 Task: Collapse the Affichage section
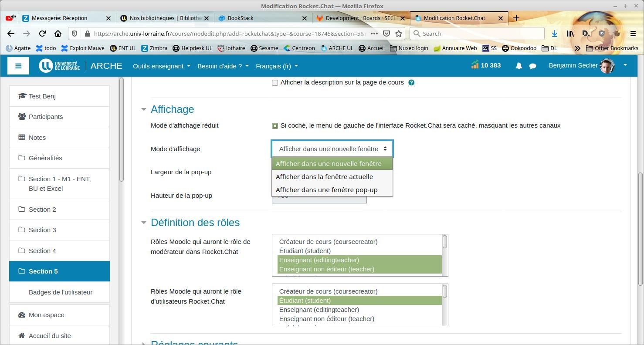144,110
